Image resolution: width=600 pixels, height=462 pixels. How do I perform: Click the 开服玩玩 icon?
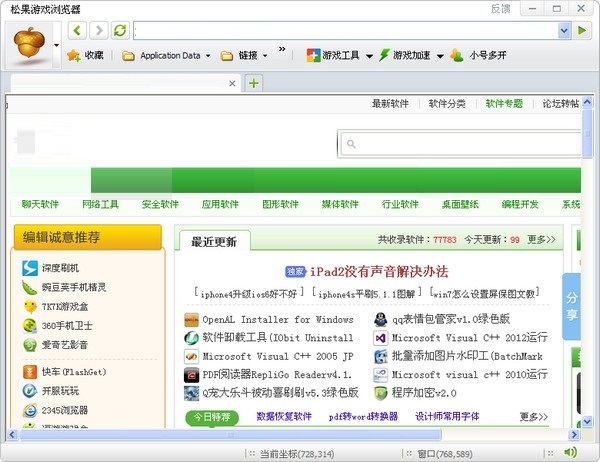coord(30,391)
